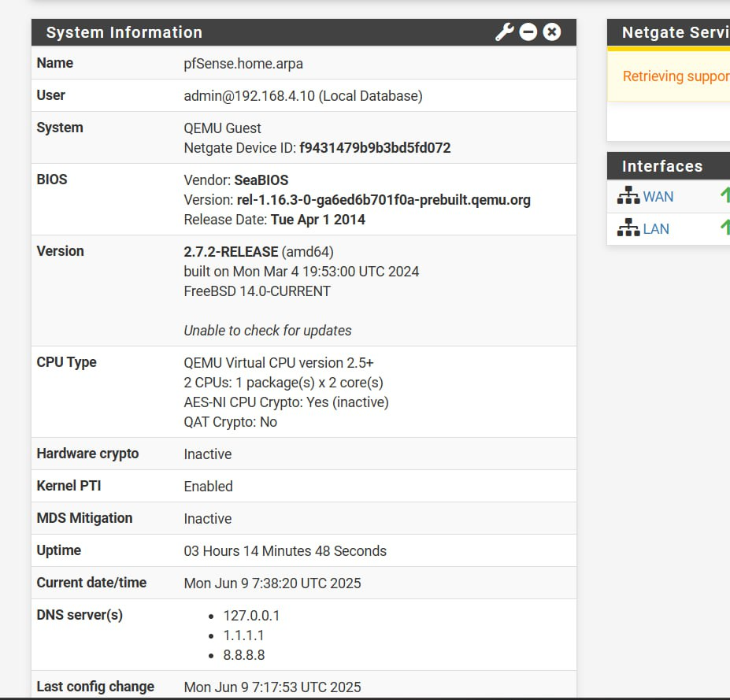The width and height of the screenshot is (730, 700).
Task: Select the Netgate Device ID value
Action: point(375,148)
